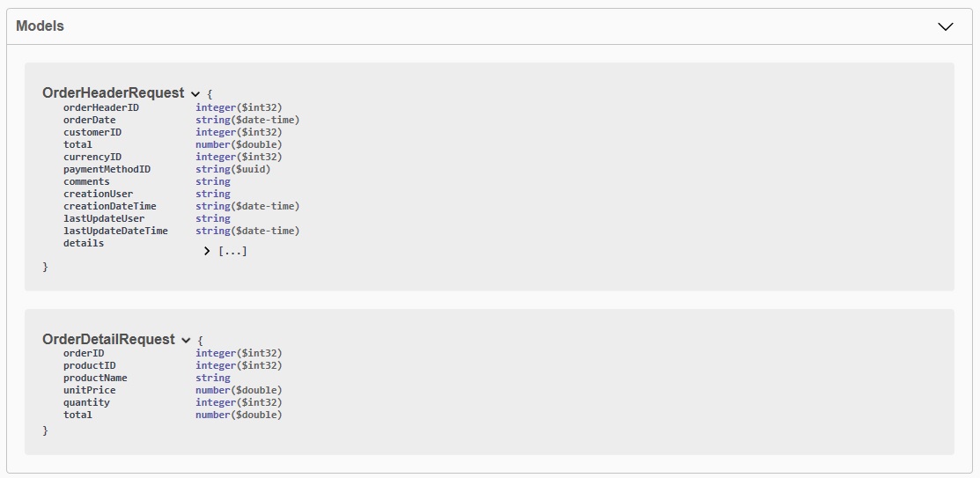980x478 pixels.
Task: Select the creationUser property name
Action: [98, 194]
